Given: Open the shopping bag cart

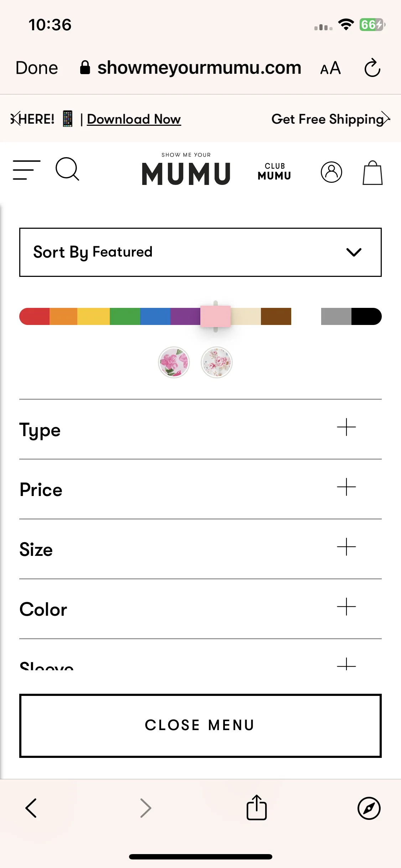Looking at the screenshot, I should click(x=372, y=173).
